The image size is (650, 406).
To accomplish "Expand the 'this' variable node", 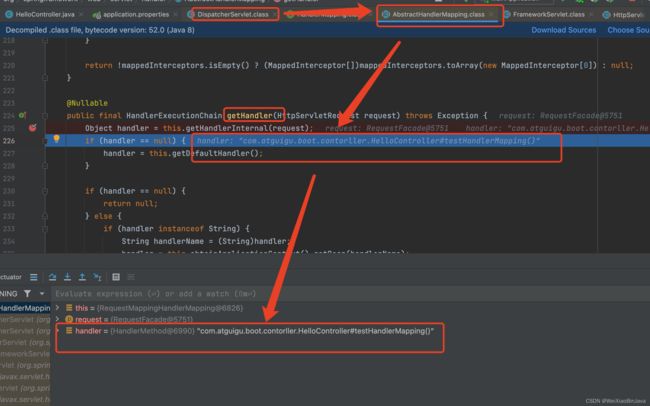I will pos(58,308).
